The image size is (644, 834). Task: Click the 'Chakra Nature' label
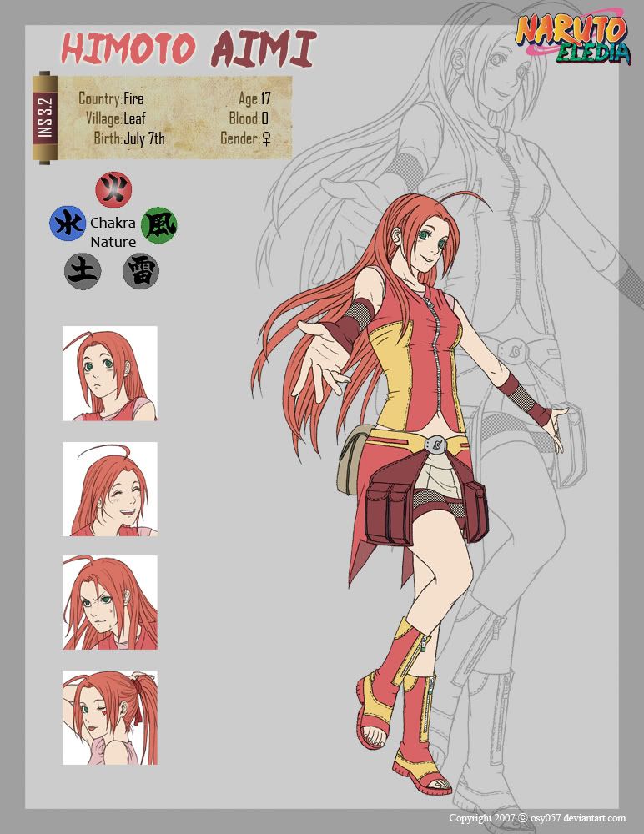coord(113,233)
